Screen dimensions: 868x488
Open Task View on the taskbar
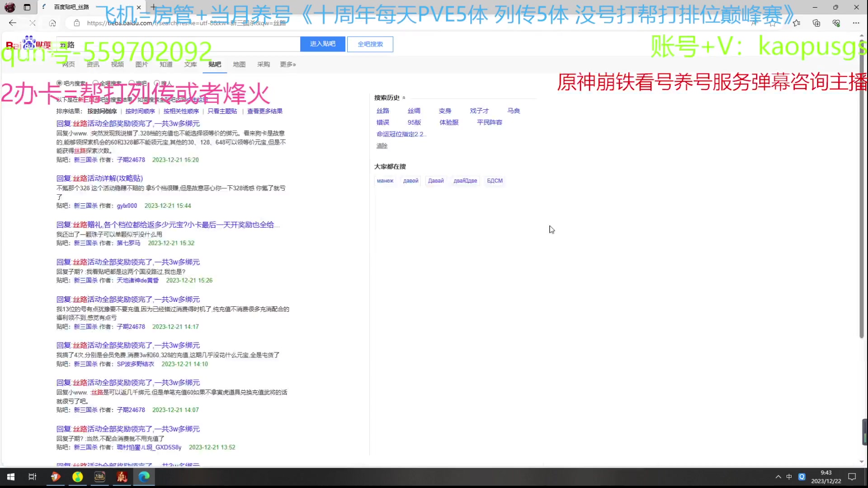click(x=33, y=477)
